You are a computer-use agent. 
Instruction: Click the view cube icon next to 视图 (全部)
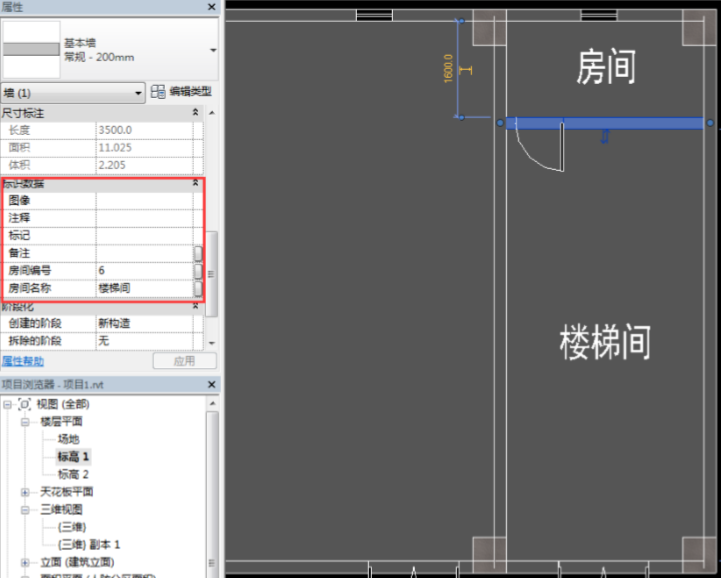(x=24, y=405)
